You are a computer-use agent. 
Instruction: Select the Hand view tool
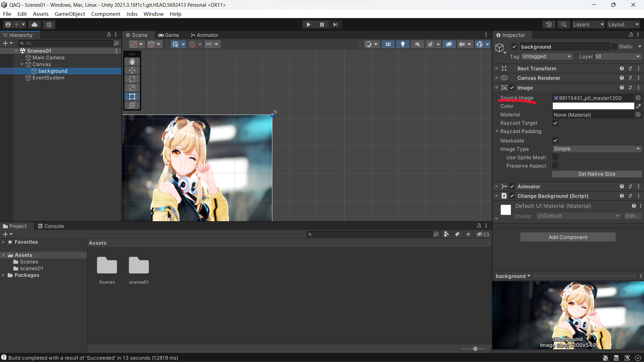coord(132,61)
